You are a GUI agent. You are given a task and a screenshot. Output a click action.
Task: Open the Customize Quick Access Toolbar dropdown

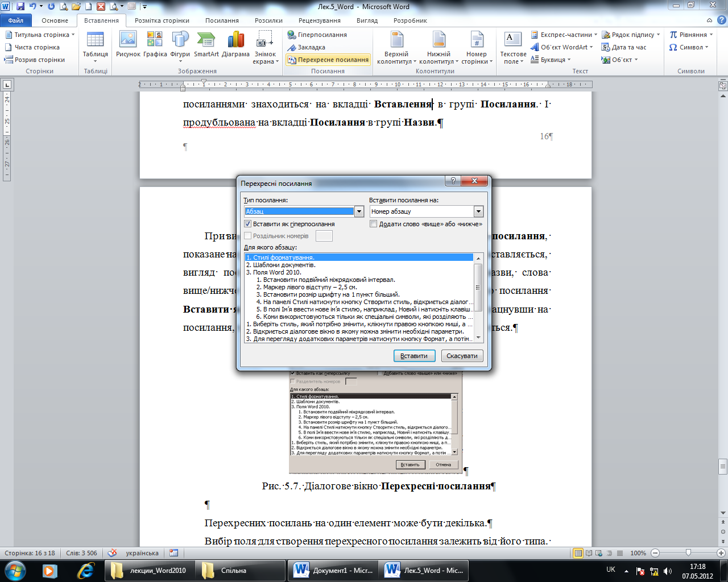144,7
